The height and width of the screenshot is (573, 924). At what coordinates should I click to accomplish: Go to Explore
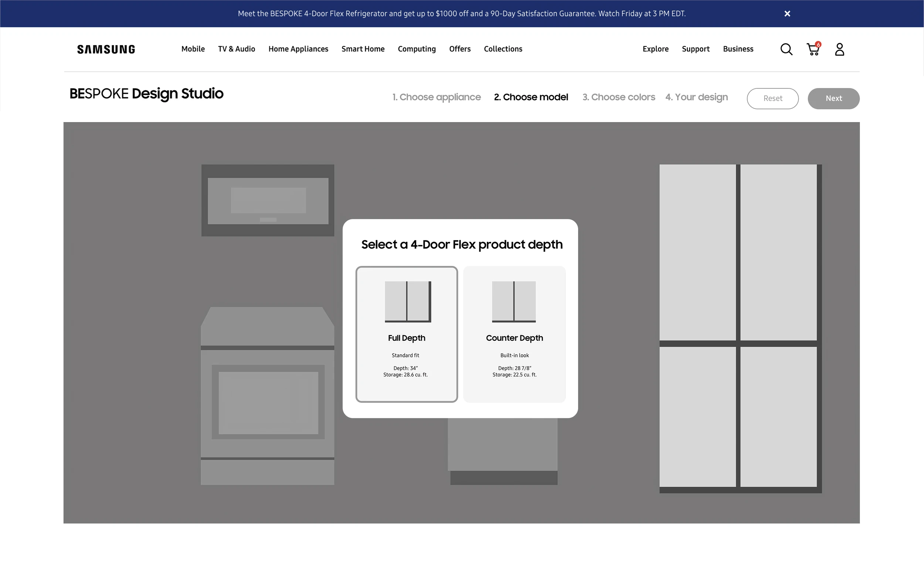(656, 49)
